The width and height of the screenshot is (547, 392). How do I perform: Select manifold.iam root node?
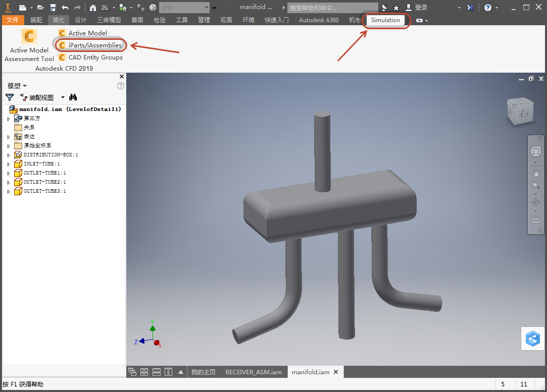point(65,109)
